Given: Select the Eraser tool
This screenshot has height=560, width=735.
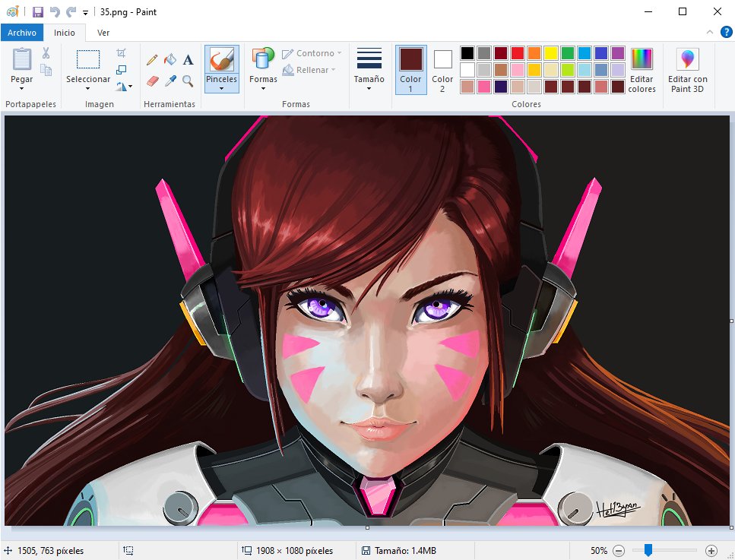Looking at the screenshot, I should (152, 81).
